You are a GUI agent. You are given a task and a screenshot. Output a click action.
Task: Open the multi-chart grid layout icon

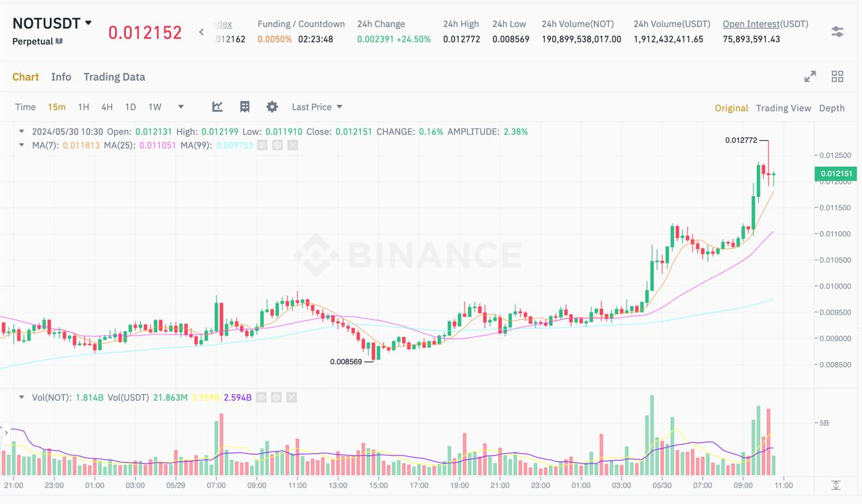point(838,77)
